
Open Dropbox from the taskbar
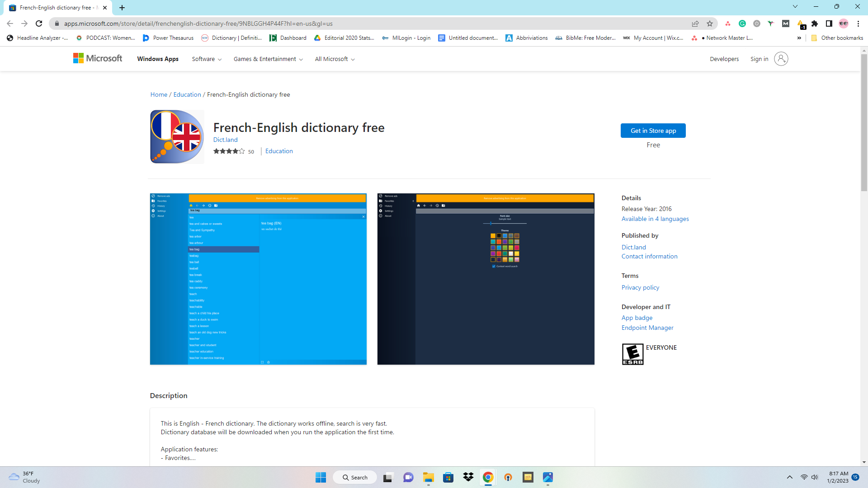(x=468, y=477)
